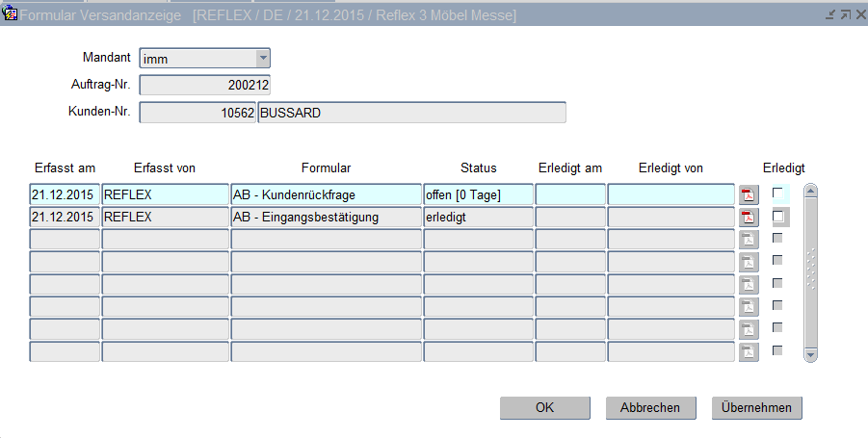The height and width of the screenshot is (438, 868).
Task: Click the grayed PDF icon in last row
Action: tap(749, 351)
